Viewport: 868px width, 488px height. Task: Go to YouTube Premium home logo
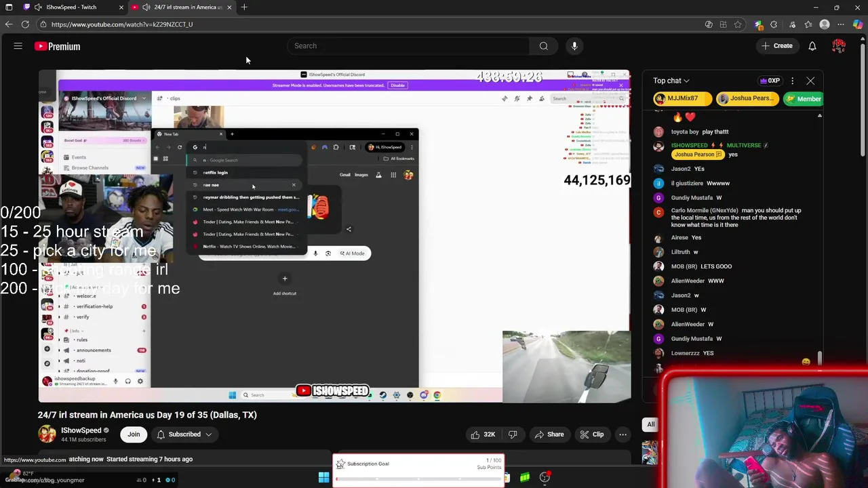click(58, 46)
